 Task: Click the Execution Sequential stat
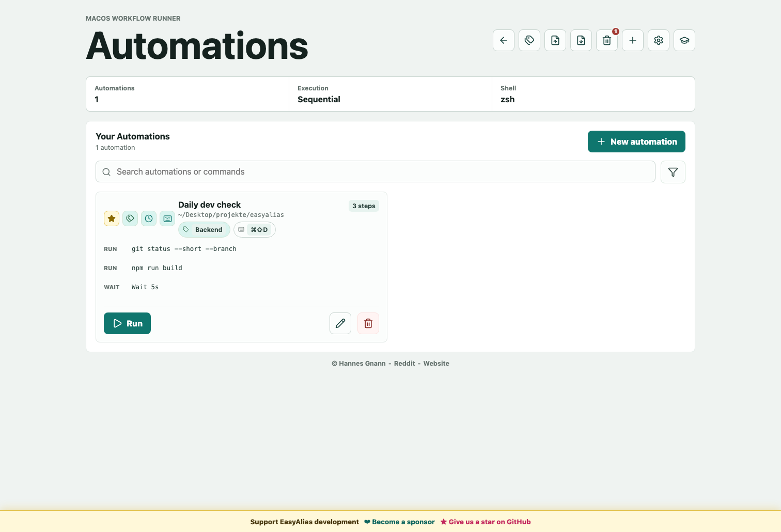coord(390,94)
